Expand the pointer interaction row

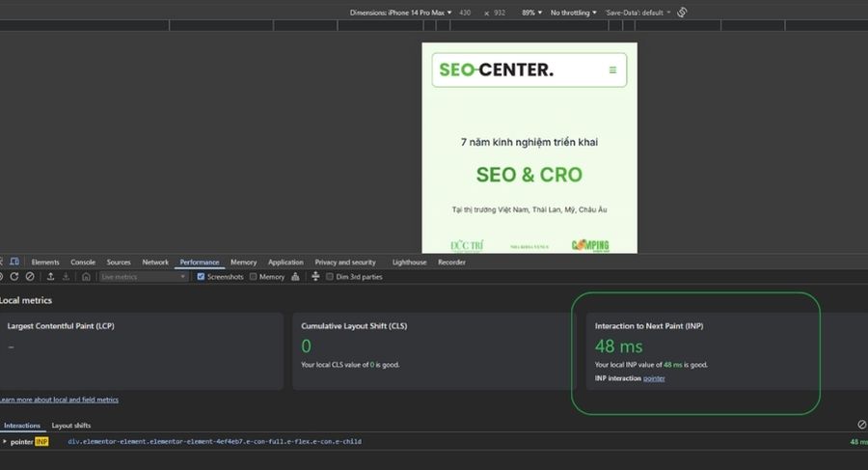5,442
